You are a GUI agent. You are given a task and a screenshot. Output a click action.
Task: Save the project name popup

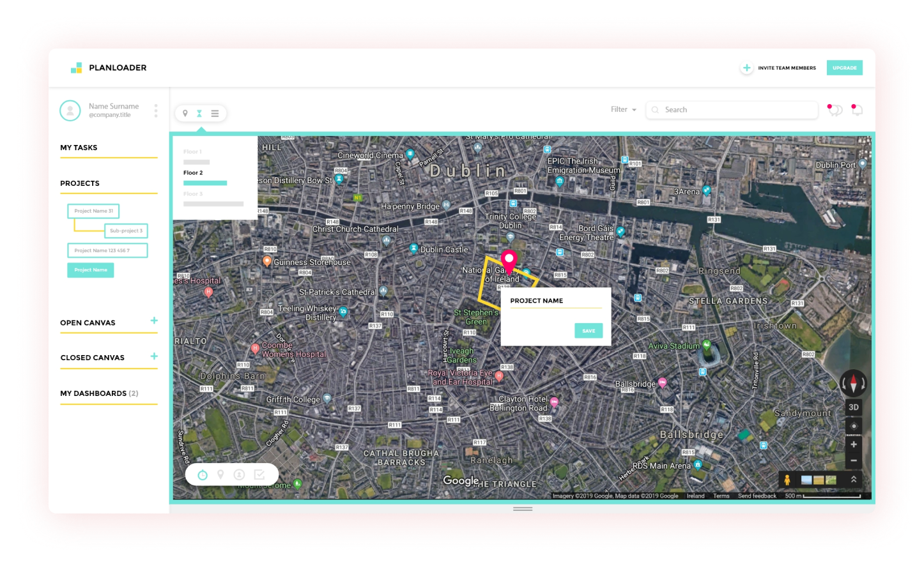click(589, 331)
